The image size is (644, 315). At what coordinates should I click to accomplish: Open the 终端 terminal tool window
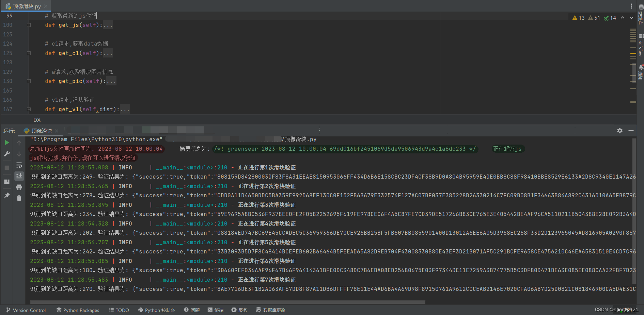click(x=216, y=310)
